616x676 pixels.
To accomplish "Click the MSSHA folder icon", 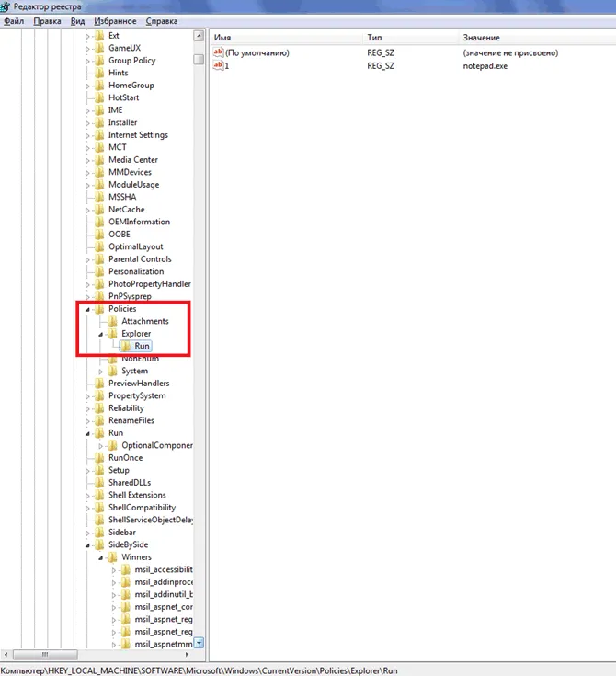I will (x=99, y=197).
